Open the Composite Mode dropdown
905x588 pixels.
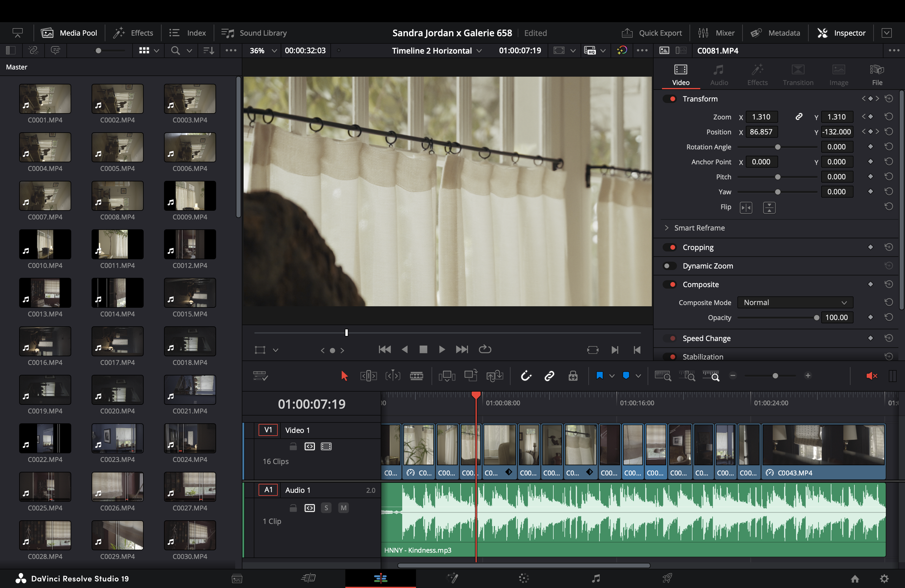pos(795,302)
